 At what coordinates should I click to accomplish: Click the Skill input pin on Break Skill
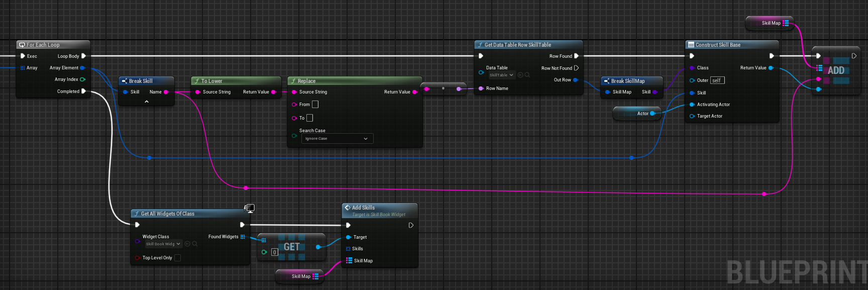pos(126,92)
